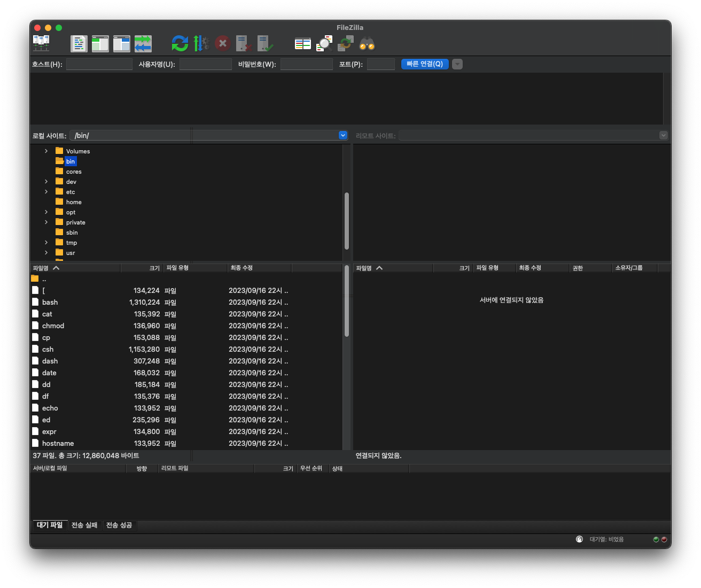Toggle the transfer queue display

click(143, 43)
